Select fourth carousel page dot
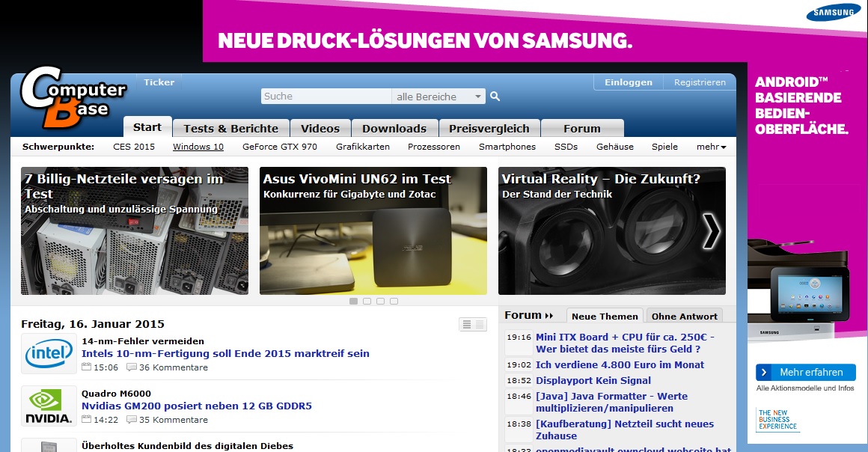 point(394,302)
